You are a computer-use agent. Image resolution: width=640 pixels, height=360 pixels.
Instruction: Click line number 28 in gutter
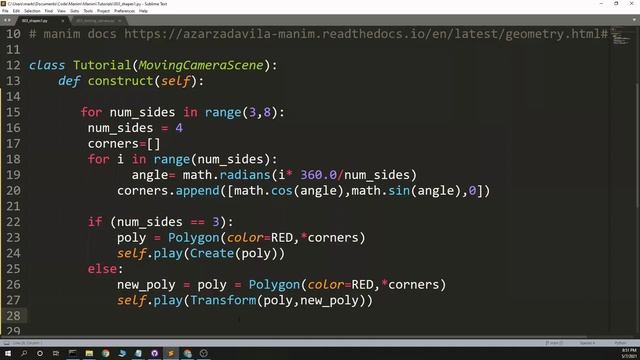pyautogui.click(x=13, y=316)
